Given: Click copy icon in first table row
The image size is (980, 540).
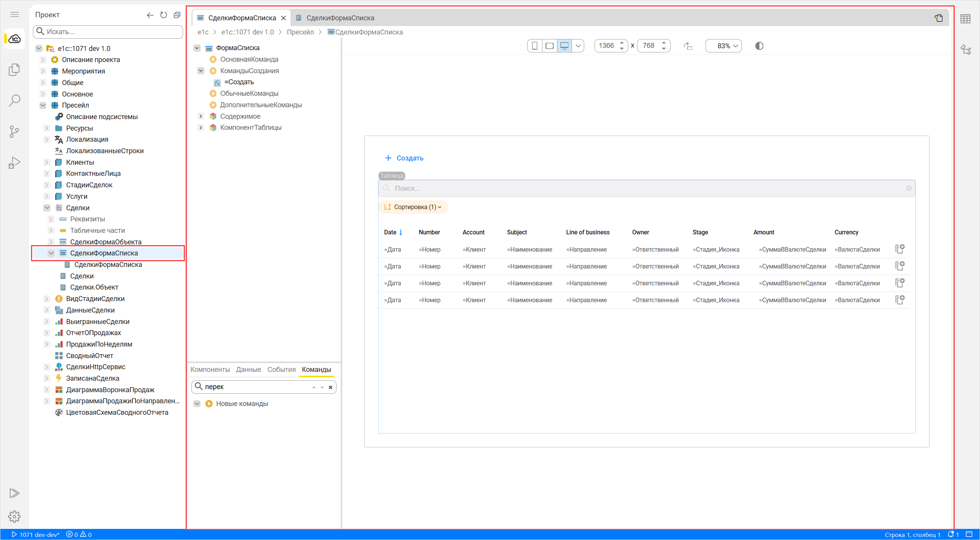Looking at the screenshot, I should (x=900, y=249).
